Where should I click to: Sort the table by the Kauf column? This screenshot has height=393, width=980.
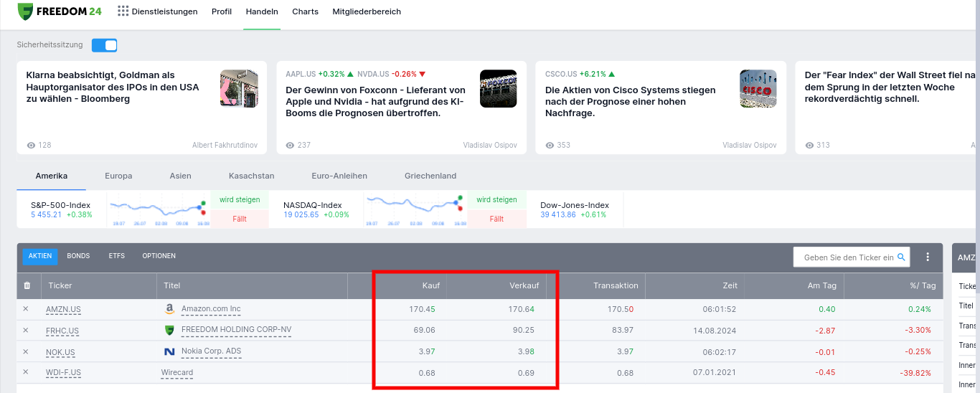[431, 285]
